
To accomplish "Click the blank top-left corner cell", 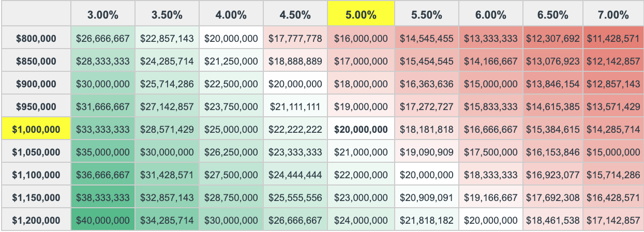I will point(36,14).
